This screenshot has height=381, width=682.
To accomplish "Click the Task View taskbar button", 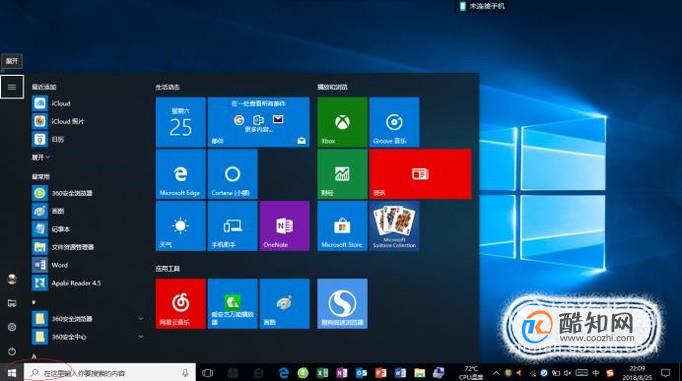I will click(x=208, y=373).
